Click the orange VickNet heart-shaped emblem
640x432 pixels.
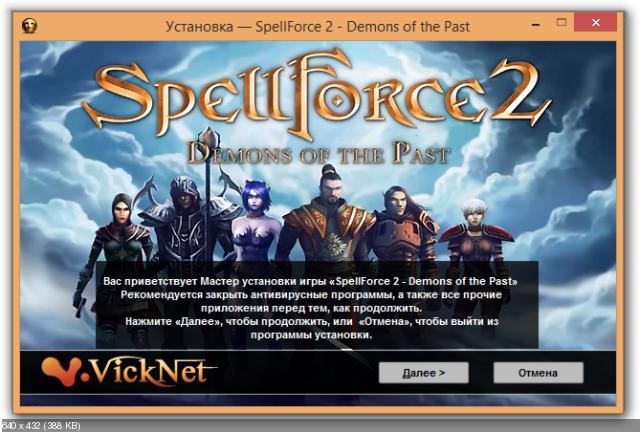62,371
